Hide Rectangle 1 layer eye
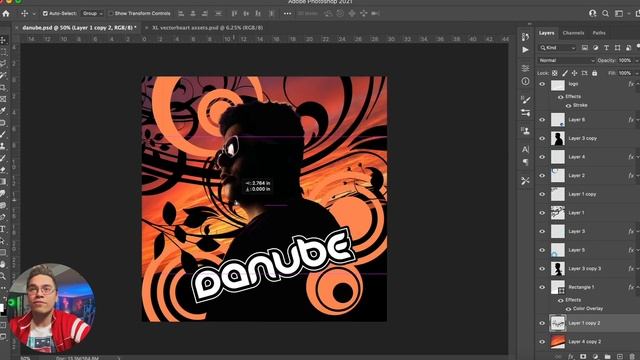This screenshot has height=360, width=640. [542, 287]
